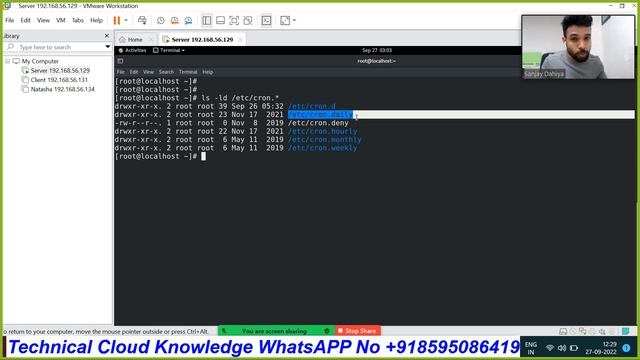Open the Terminal app menu dropdown
The image size is (640, 360).
169,50
